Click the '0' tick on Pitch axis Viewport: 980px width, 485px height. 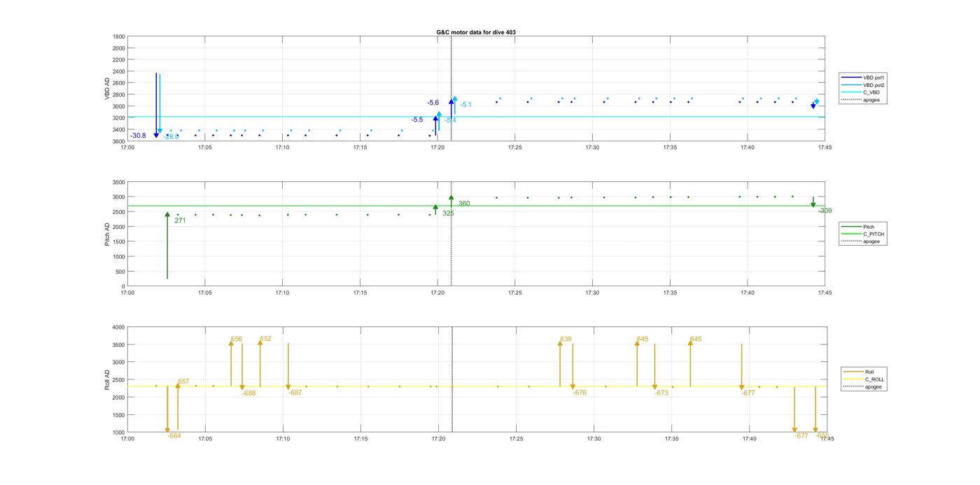124,286
